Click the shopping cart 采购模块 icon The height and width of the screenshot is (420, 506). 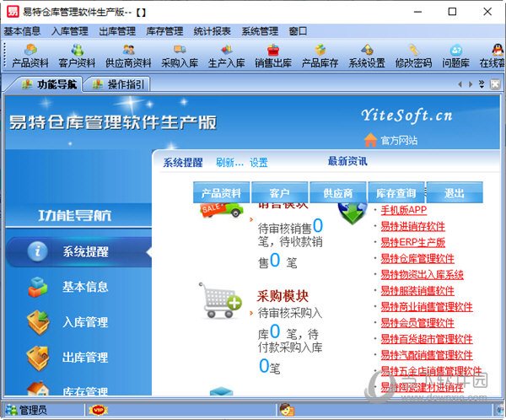point(220,301)
